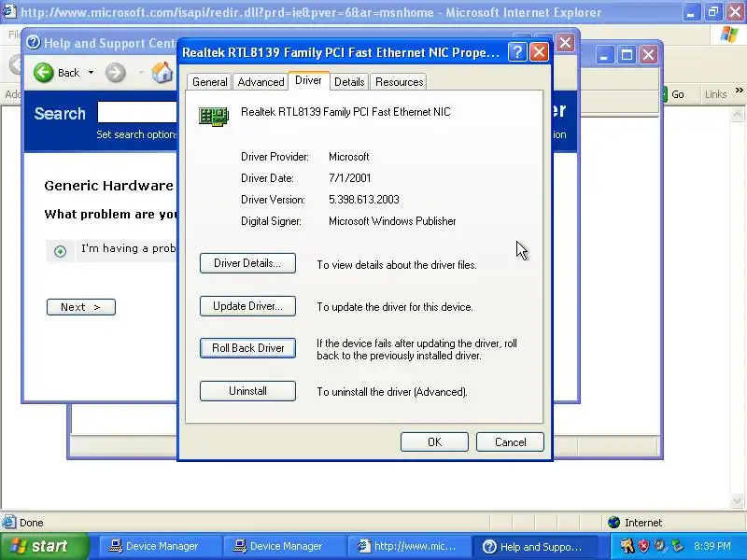Switch to first Device Manager taskbar button

[160, 546]
